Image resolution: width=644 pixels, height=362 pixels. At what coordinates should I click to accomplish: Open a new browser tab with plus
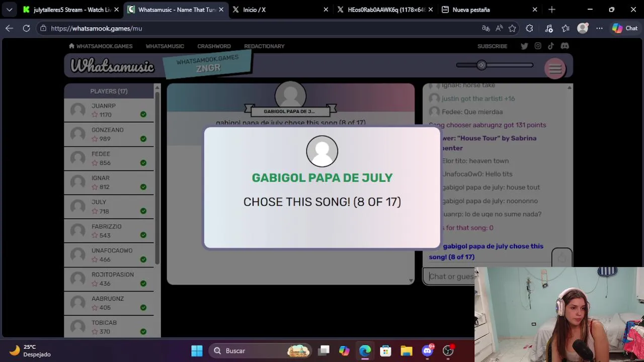552,10
